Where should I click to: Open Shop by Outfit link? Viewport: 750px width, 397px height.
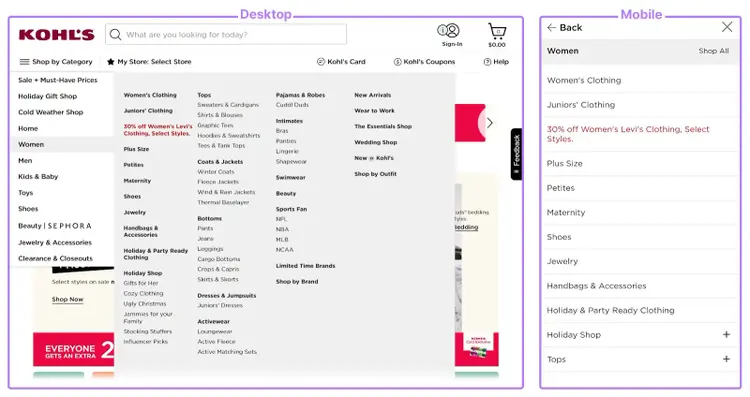coord(375,174)
